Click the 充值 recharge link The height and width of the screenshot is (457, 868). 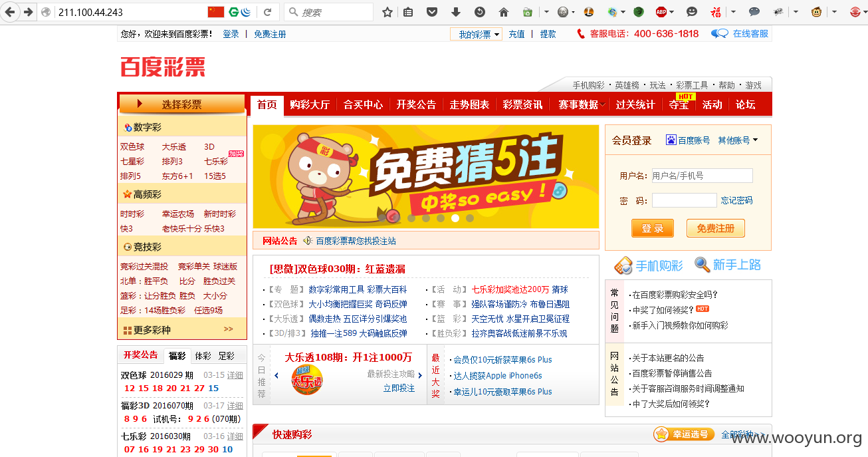coord(516,34)
